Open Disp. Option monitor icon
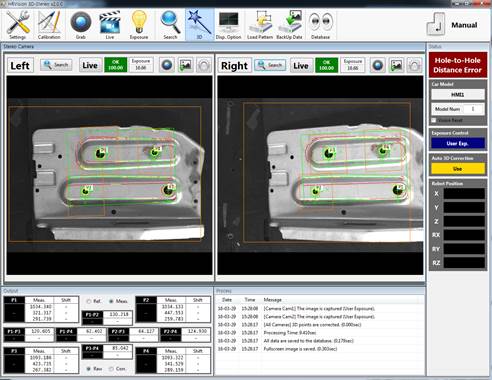 tap(228, 25)
